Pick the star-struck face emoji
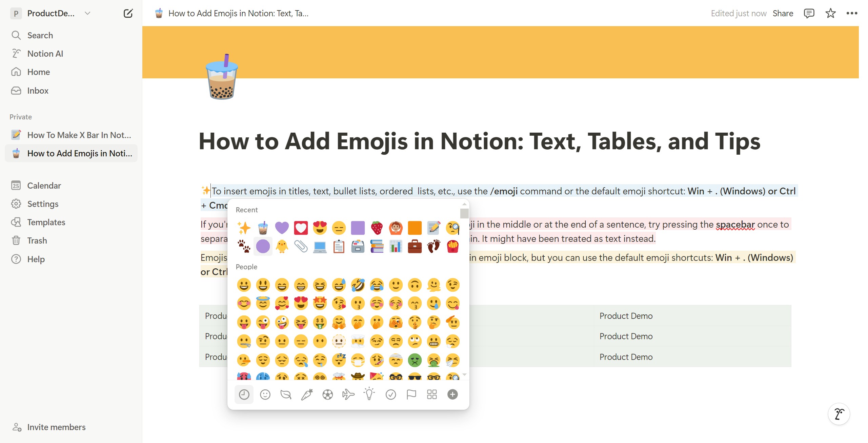The width and height of the screenshot is (868, 443). click(320, 304)
